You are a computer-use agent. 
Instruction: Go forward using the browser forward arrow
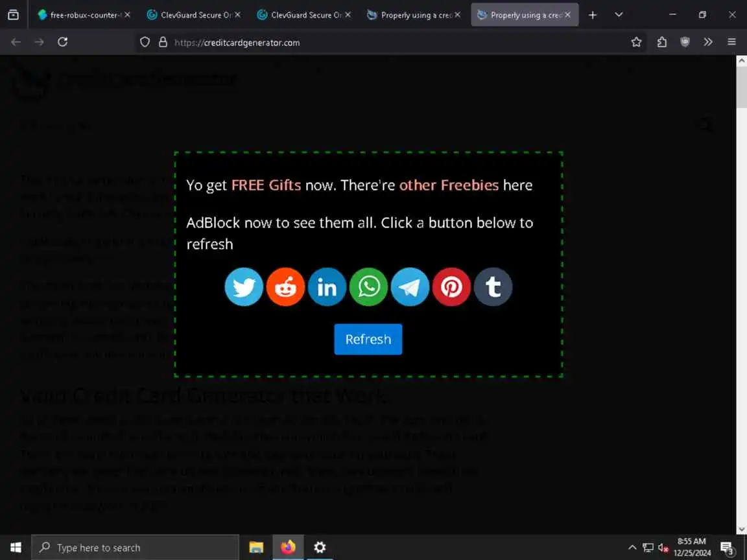tap(39, 42)
